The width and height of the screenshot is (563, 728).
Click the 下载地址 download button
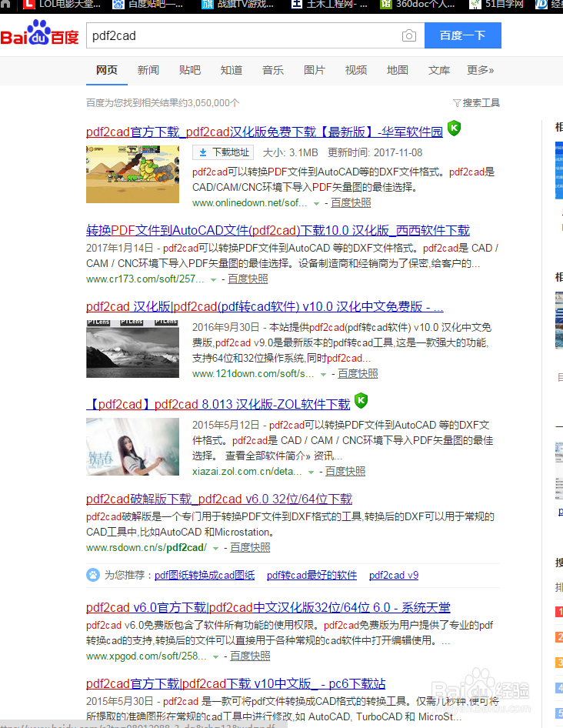(x=223, y=152)
